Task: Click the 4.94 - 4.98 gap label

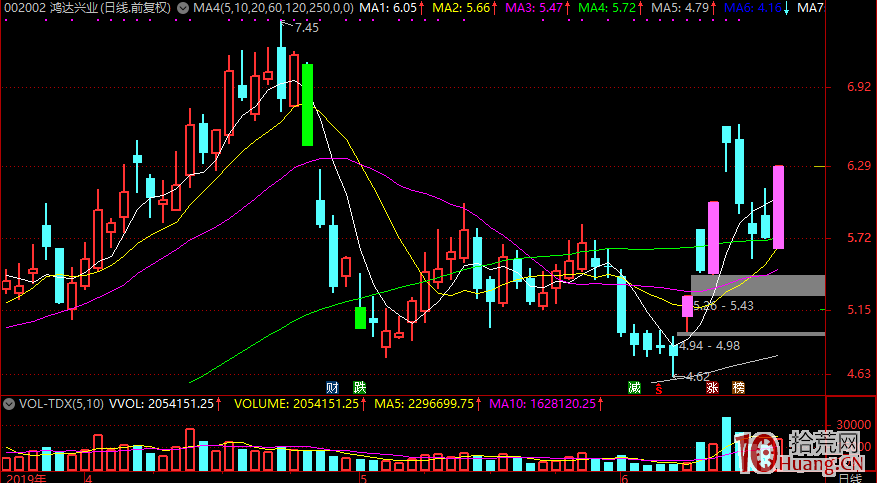Action: coord(709,346)
